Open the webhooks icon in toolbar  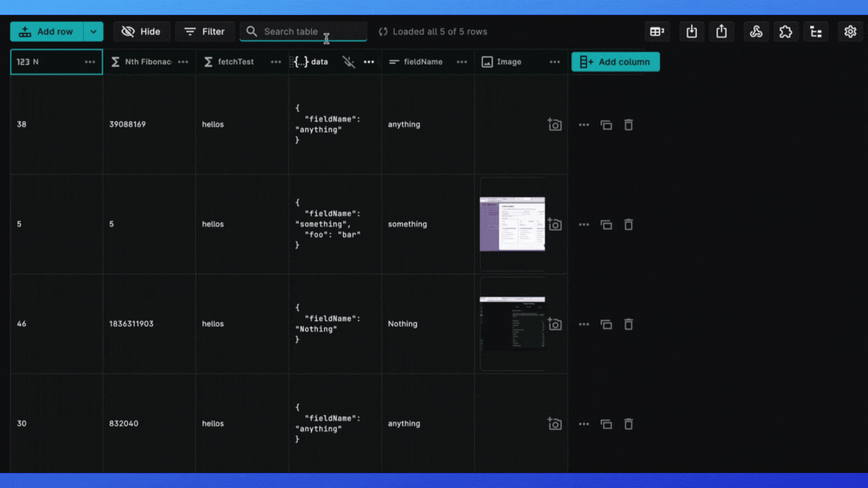click(756, 32)
